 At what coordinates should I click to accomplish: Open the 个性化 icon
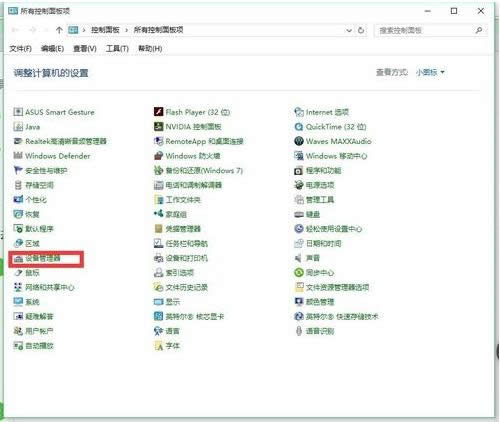coord(18,199)
